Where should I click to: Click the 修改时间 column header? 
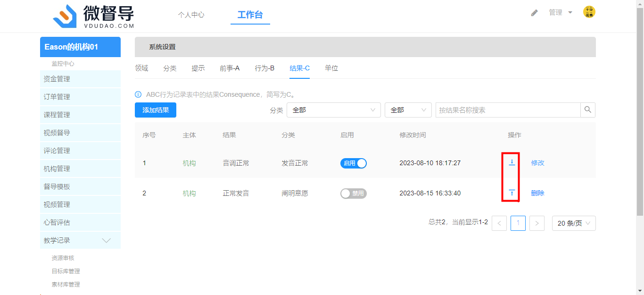point(413,135)
